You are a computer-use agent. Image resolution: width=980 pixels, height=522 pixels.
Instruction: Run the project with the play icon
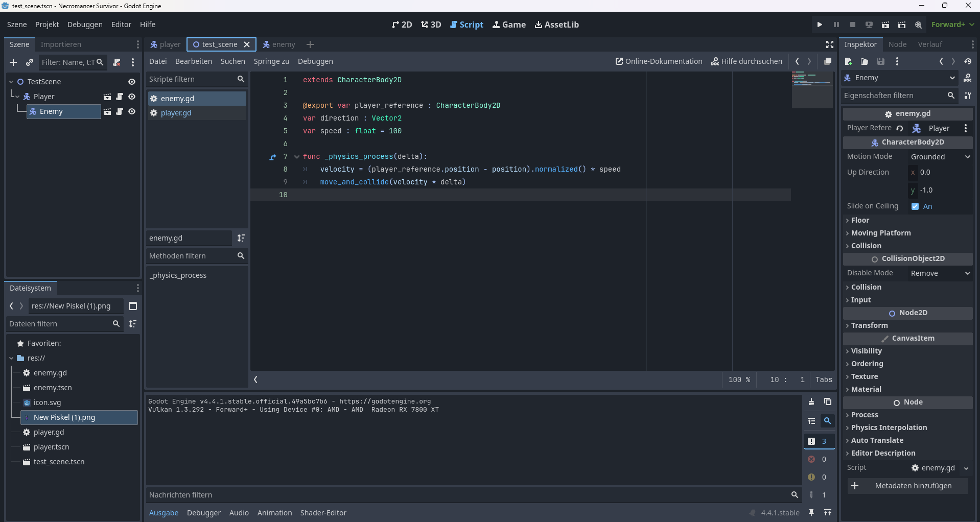820,25
